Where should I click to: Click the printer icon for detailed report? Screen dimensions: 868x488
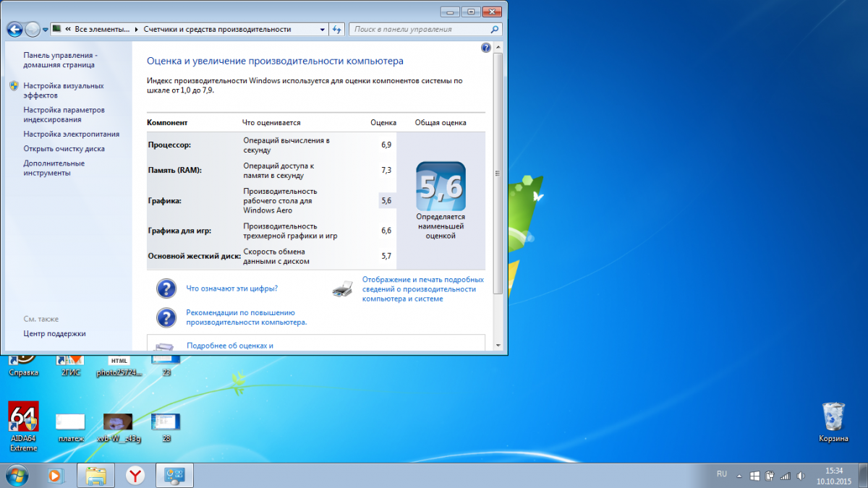tap(343, 288)
